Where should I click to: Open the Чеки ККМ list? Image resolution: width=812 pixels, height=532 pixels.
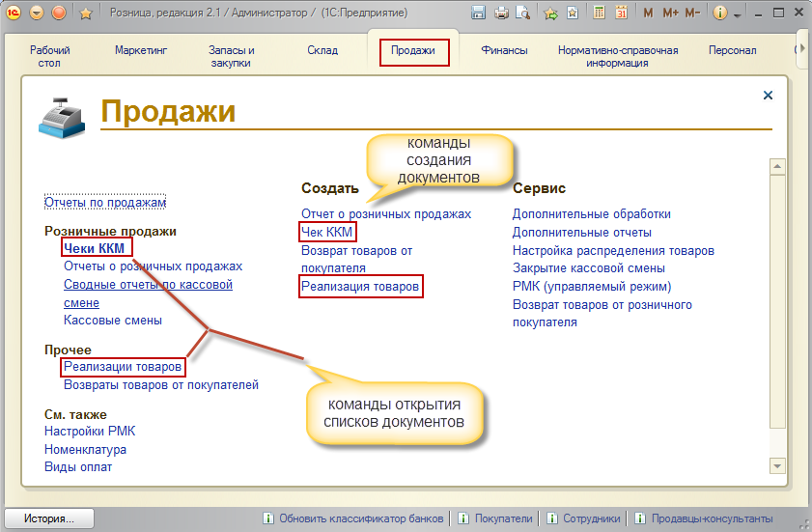coord(95,248)
